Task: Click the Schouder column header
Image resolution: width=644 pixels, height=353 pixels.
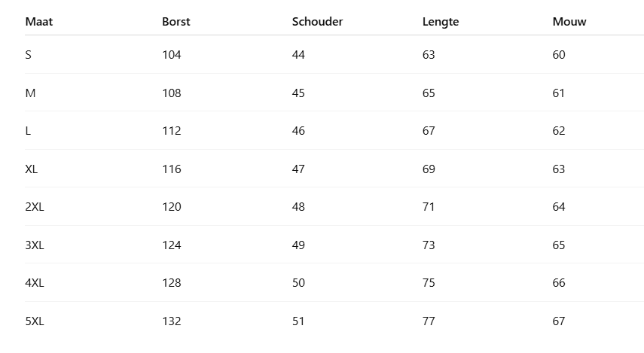Action: (x=317, y=22)
